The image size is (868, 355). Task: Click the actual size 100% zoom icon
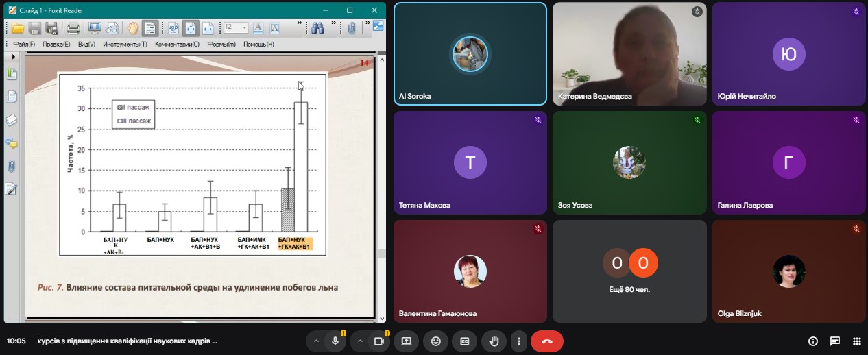pyautogui.click(x=173, y=28)
